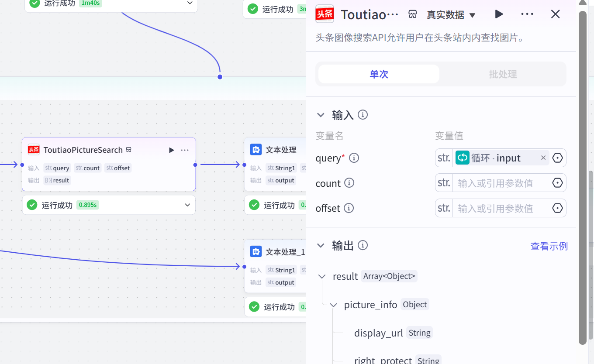Screen dimensions: 594x364
Task: Collapse the 输出 section
Action: 321,245
